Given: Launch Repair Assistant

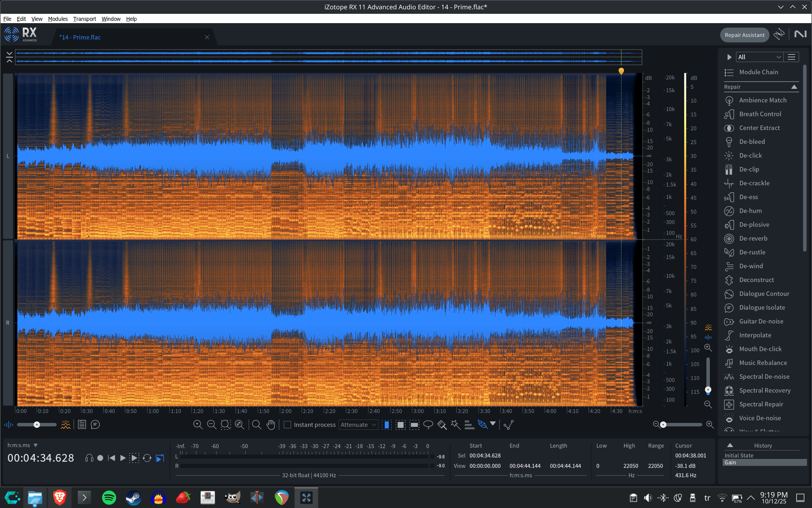Looking at the screenshot, I should 744,35.
